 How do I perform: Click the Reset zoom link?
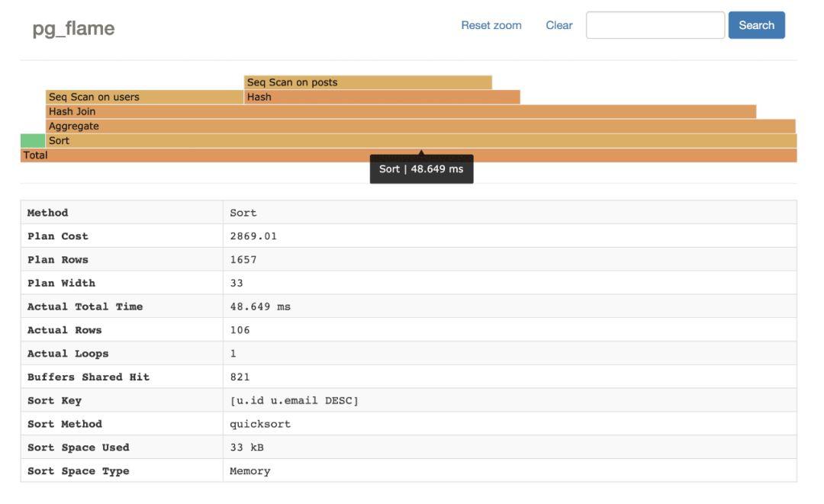(491, 25)
